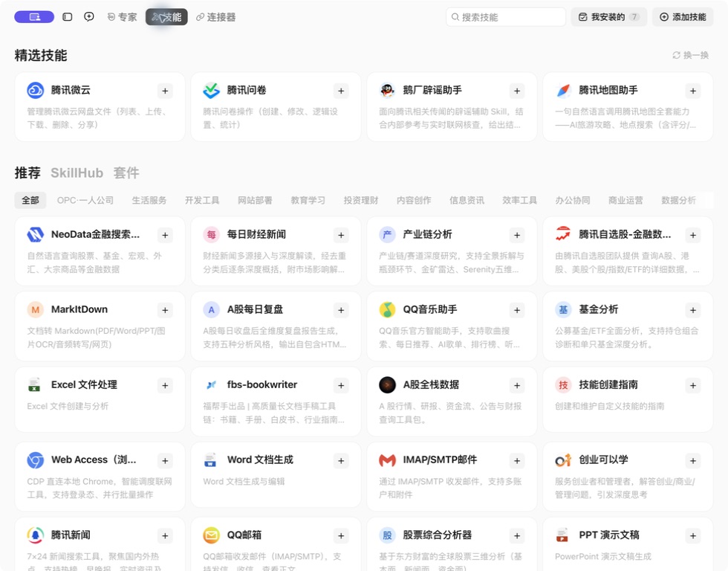Add the 腾讯地图助手 skill
Image resolution: width=728 pixels, height=571 pixels.
[692, 91]
